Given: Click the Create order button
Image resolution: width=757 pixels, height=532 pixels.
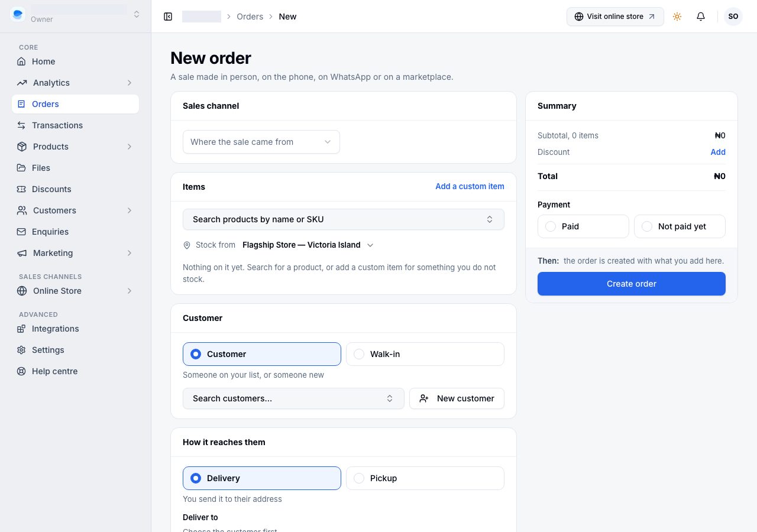Looking at the screenshot, I should [632, 284].
